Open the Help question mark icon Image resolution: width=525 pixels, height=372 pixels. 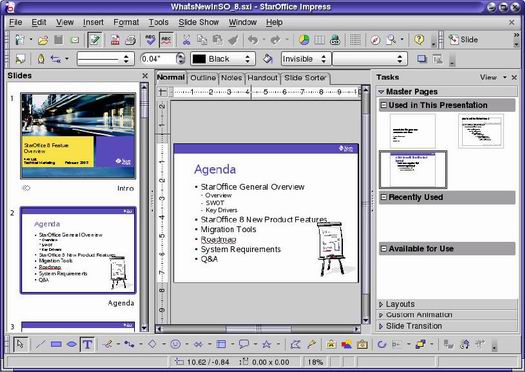(x=419, y=40)
